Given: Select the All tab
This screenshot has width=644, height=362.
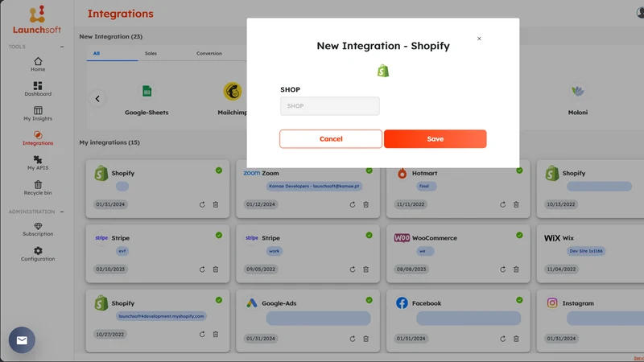Looking at the screenshot, I should (x=96, y=53).
